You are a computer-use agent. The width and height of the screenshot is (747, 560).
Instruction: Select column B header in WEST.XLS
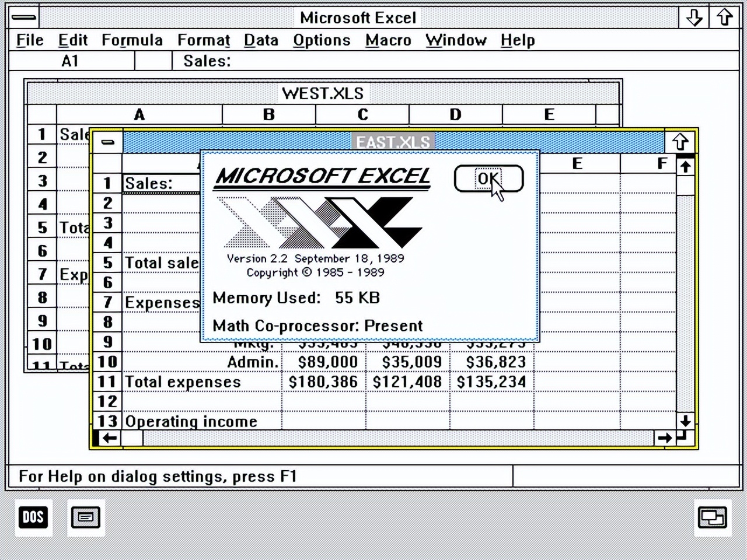pos(268,114)
